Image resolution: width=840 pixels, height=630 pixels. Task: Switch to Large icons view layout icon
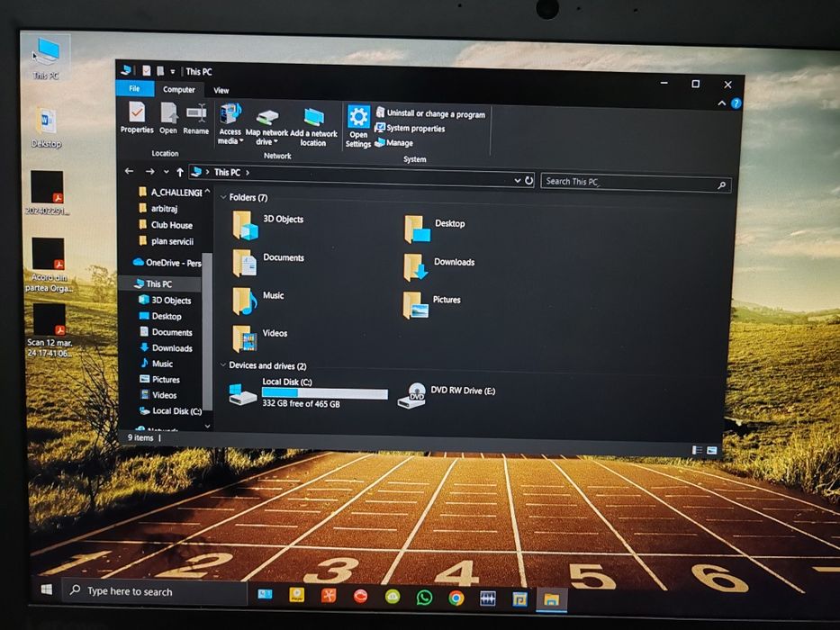(711, 451)
